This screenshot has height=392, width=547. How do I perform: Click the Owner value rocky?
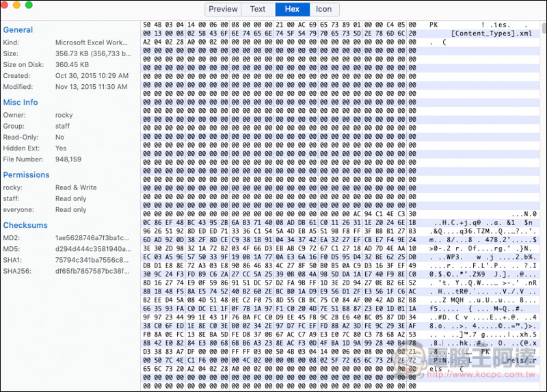[x=64, y=115]
